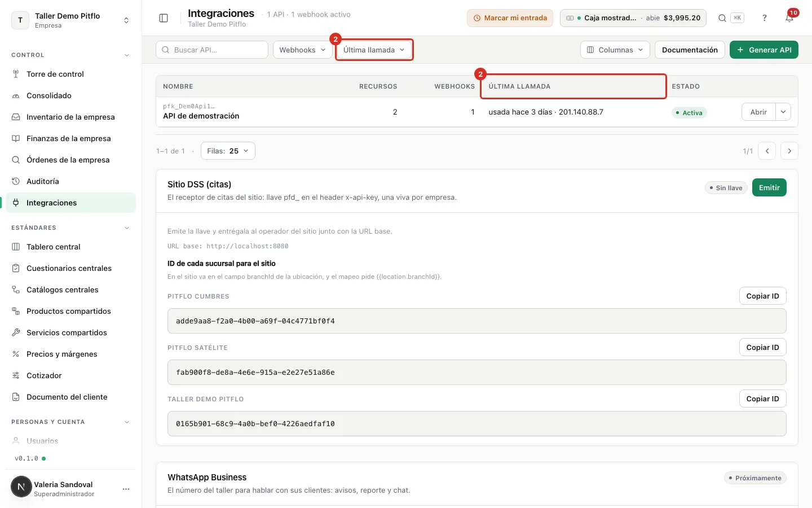Open Documento del cliente
812x508 pixels.
click(x=70, y=397)
